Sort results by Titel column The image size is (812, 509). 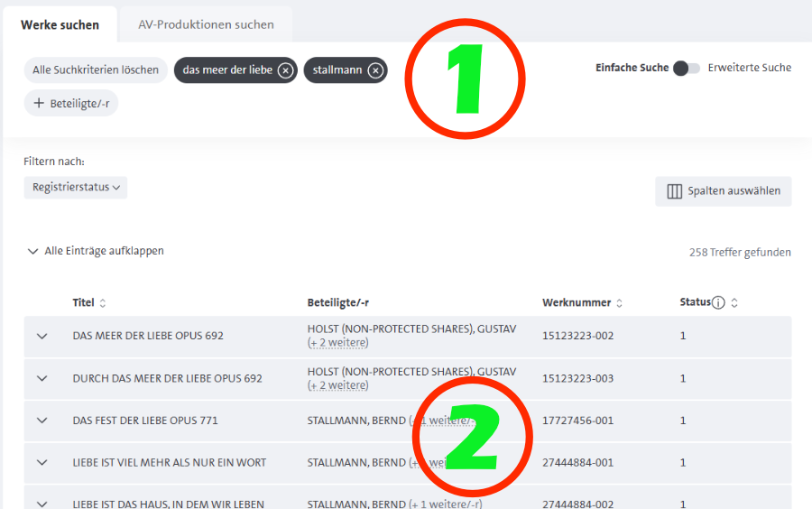(102, 303)
